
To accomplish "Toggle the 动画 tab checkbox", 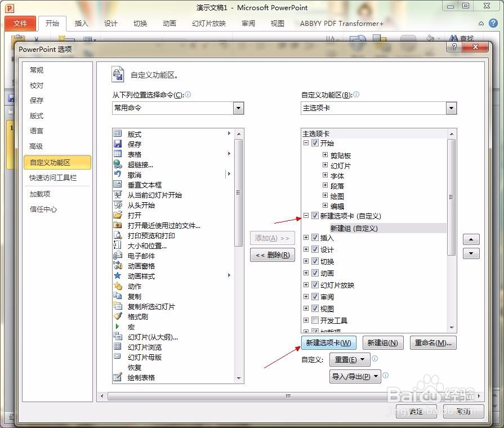I will pos(315,273).
